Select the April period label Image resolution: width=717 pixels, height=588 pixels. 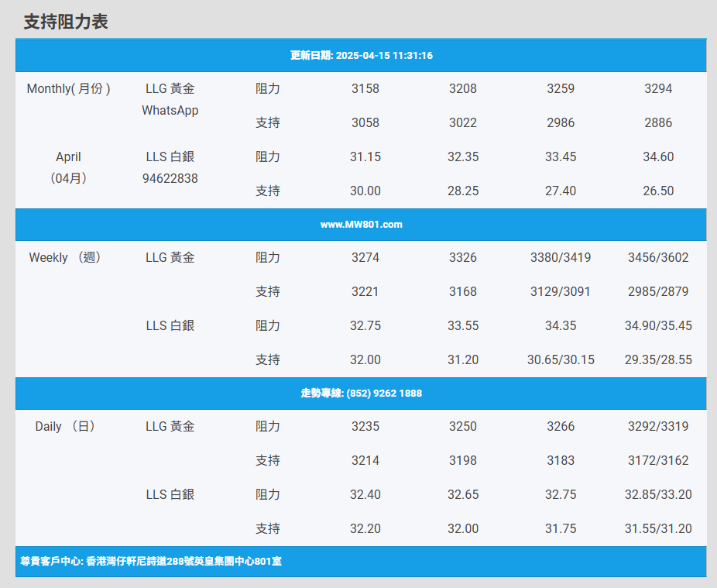[x=69, y=156]
